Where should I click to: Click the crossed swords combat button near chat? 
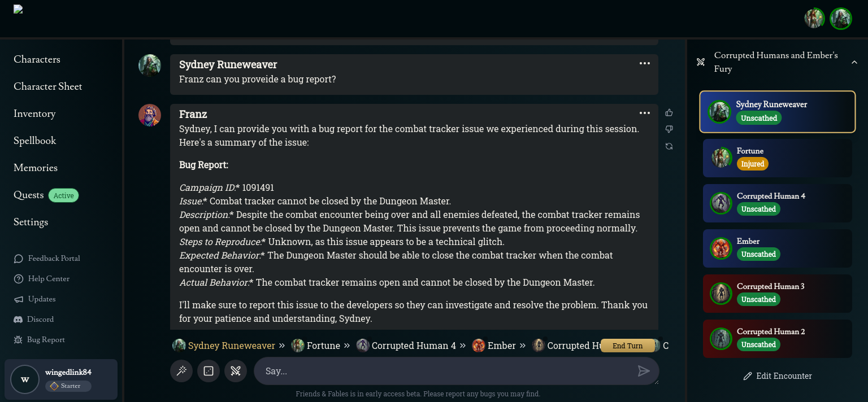236,371
